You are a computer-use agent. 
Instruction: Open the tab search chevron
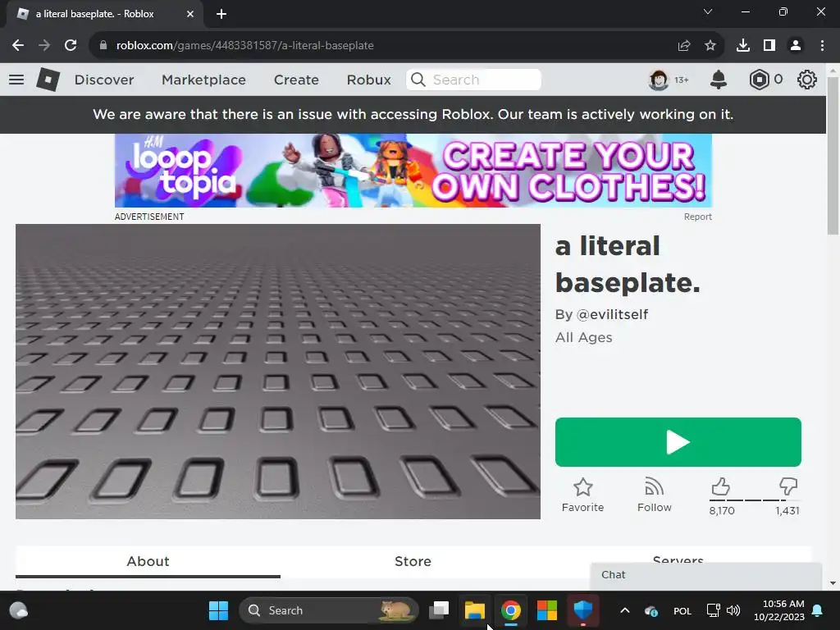(708, 11)
